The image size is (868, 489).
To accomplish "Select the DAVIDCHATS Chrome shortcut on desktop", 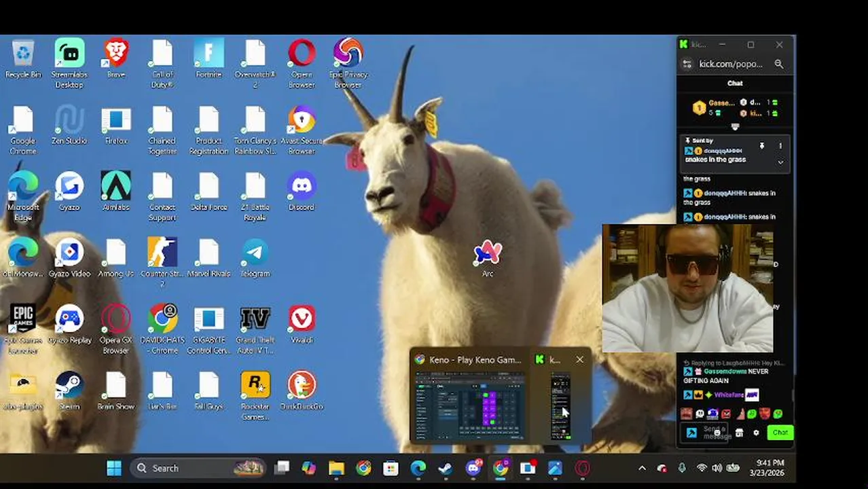I will tap(162, 330).
